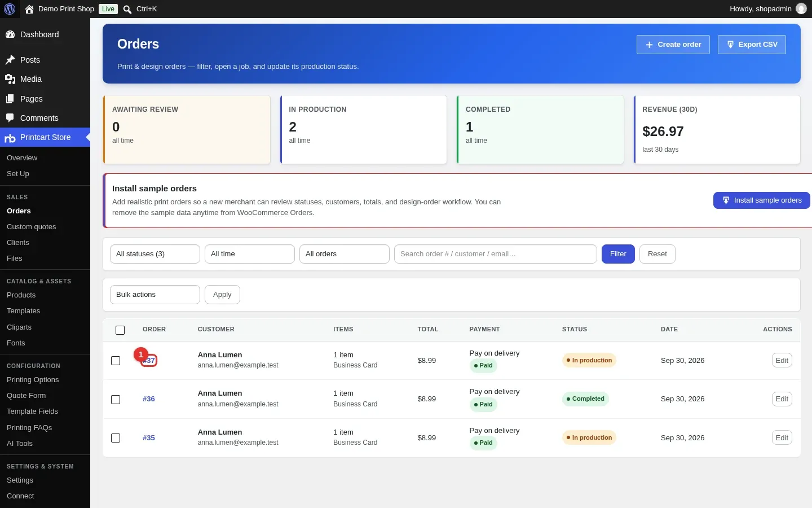Image resolution: width=812 pixels, height=508 pixels.
Task: Click the search order or customer field
Action: pyautogui.click(x=496, y=254)
